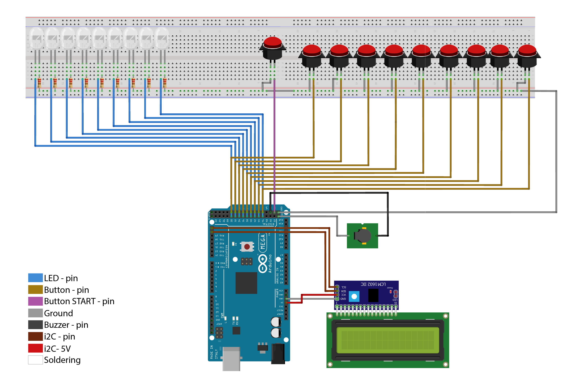576x392 pixels.
Task: Click the LCM1602 IIC module label
Action: click(x=373, y=284)
